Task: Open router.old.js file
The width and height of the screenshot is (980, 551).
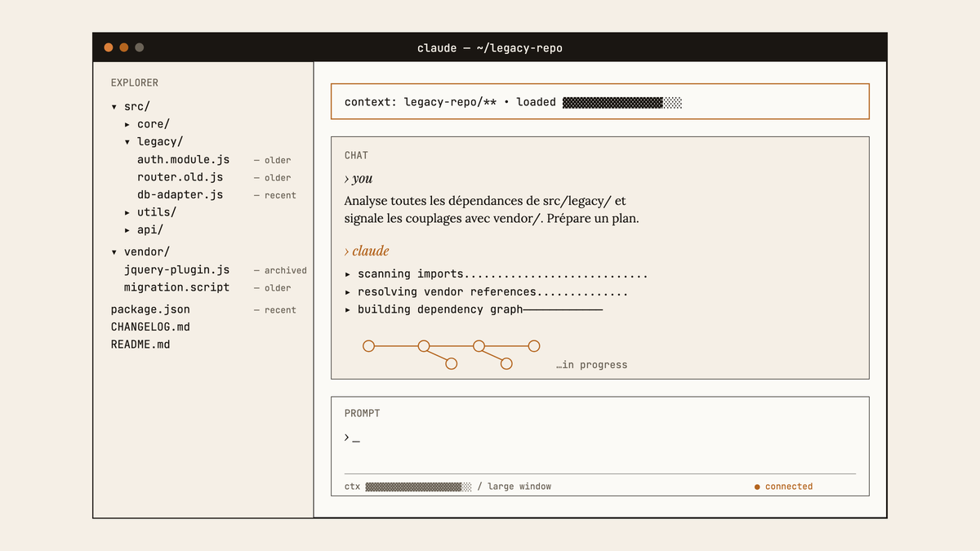Action: [x=180, y=177]
